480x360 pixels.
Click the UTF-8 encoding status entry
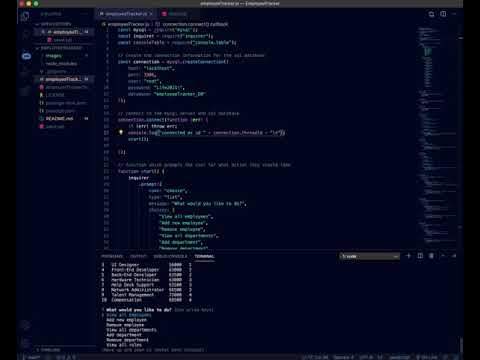tap(366, 357)
